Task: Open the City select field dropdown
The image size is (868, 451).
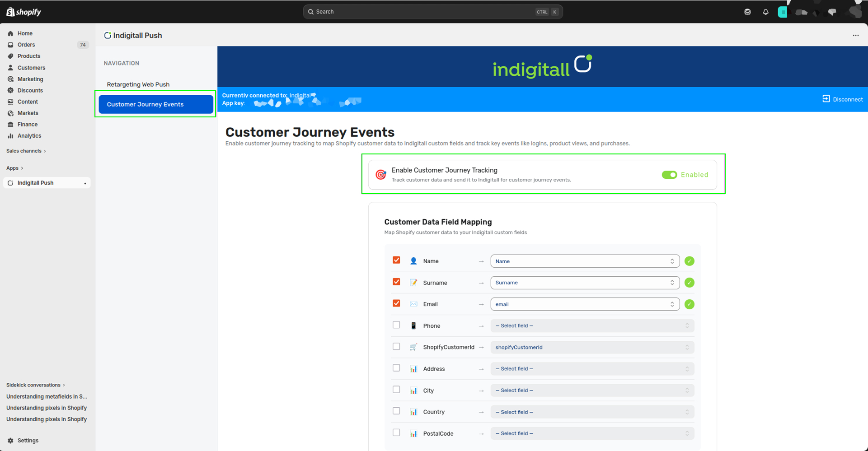Action: click(592, 390)
